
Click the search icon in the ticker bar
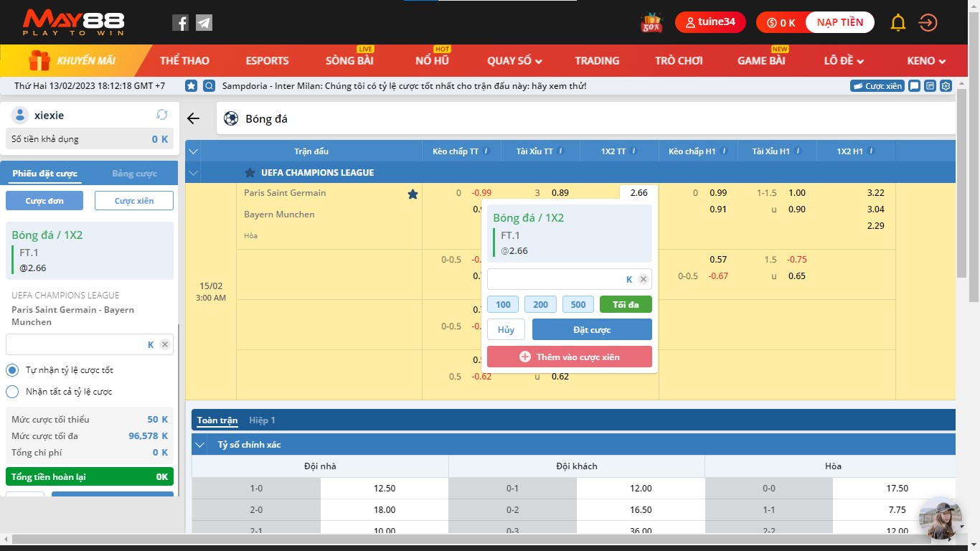click(209, 86)
